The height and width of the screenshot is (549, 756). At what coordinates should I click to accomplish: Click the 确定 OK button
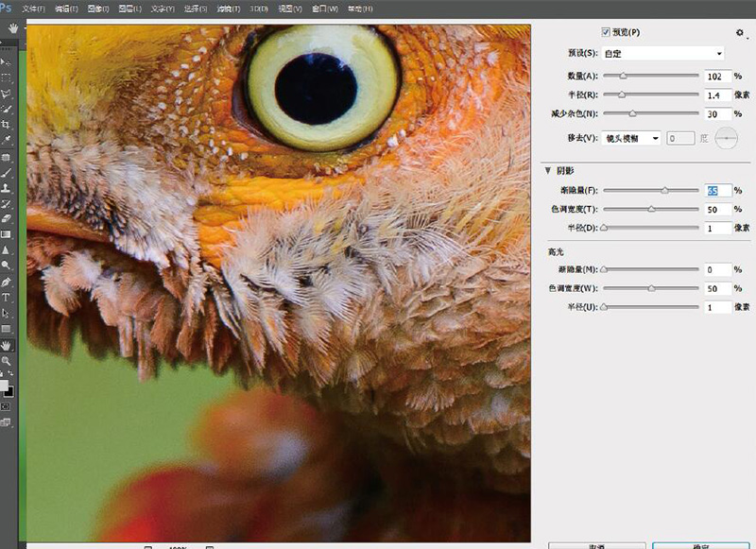[x=700, y=545]
